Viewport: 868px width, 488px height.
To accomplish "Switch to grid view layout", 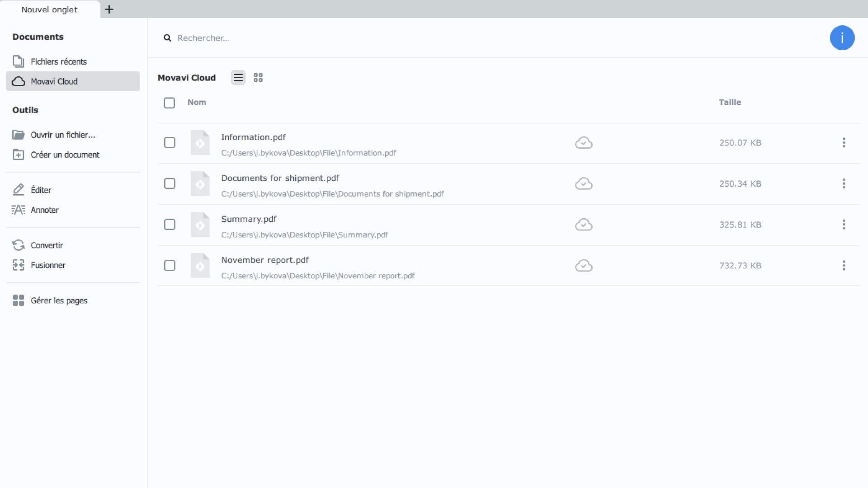I will point(258,78).
